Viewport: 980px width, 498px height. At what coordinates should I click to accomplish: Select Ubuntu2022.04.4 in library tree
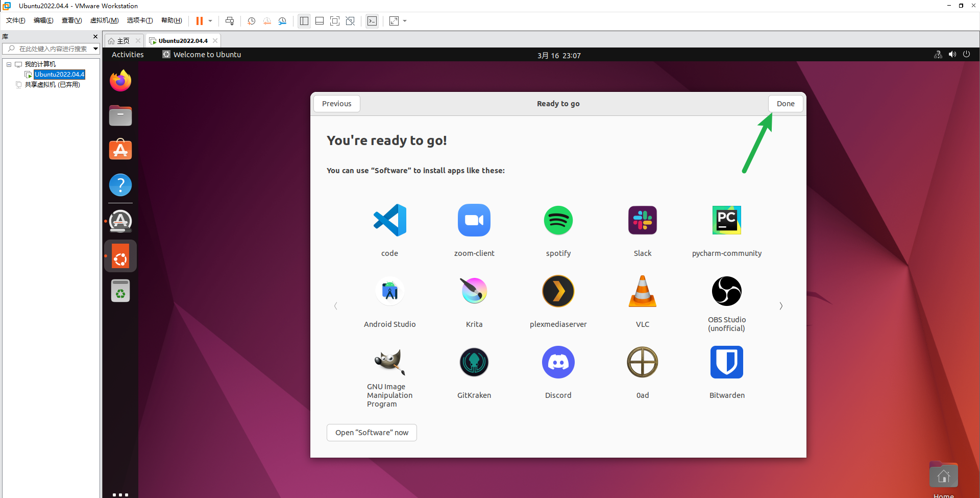(59, 75)
